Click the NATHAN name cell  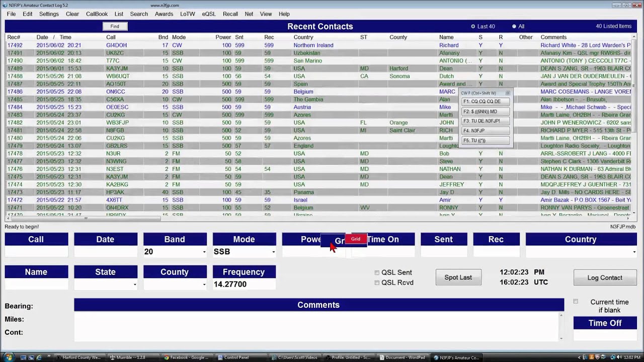(x=450, y=169)
